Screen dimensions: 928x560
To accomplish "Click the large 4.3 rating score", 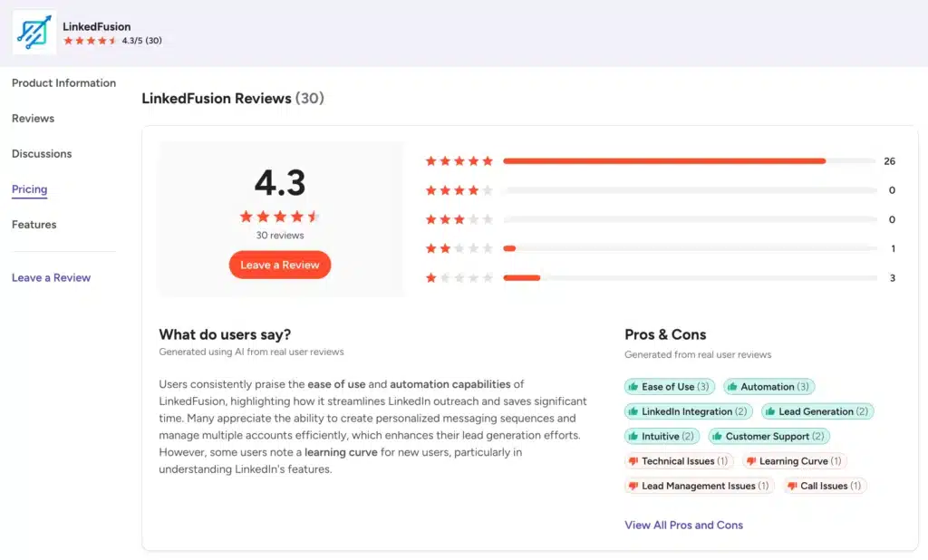I will (x=280, y=182).
